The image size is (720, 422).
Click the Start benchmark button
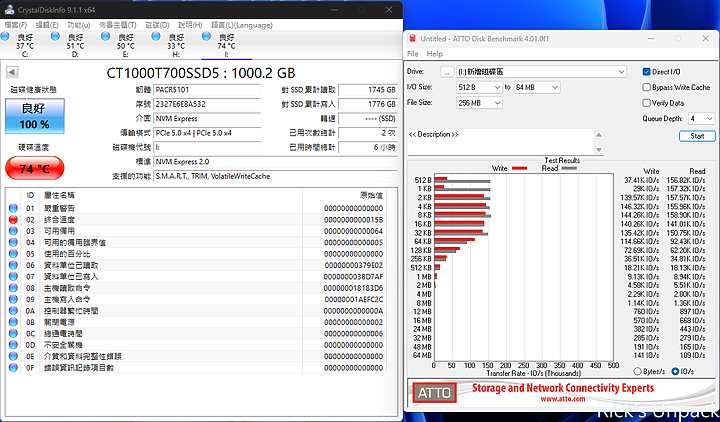click(697, 136)
